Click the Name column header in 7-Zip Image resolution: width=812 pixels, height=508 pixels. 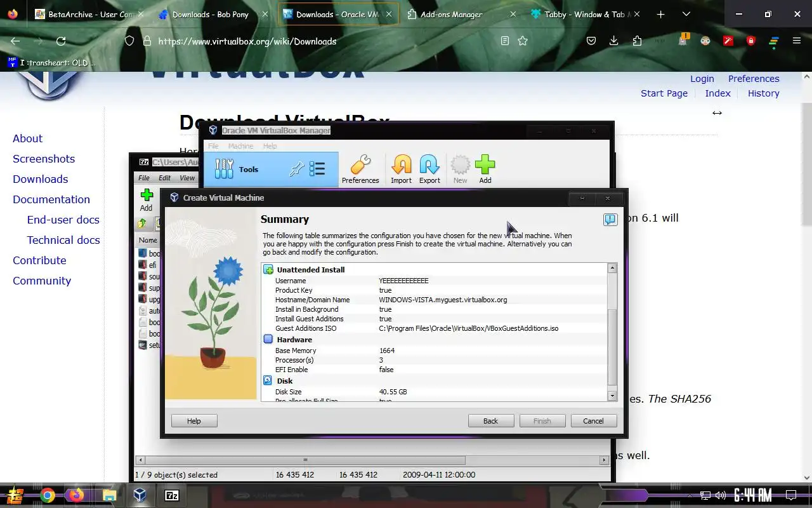coord(148,240)
